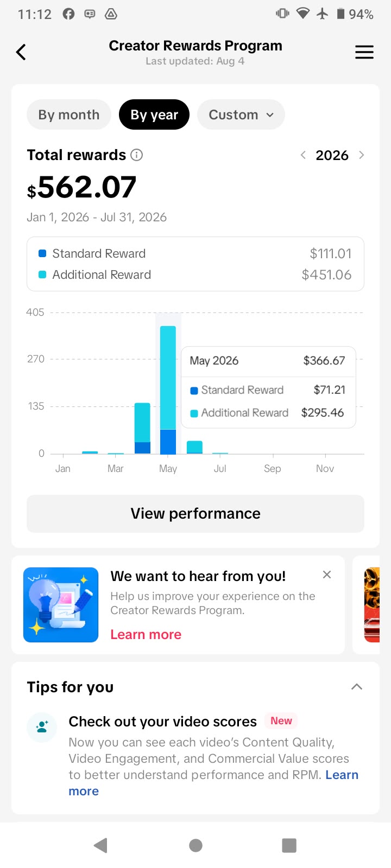The width and height of the screenshot is (391, 868).
Task: Tap Android recent apps square button
Action: tap(289, 845)
